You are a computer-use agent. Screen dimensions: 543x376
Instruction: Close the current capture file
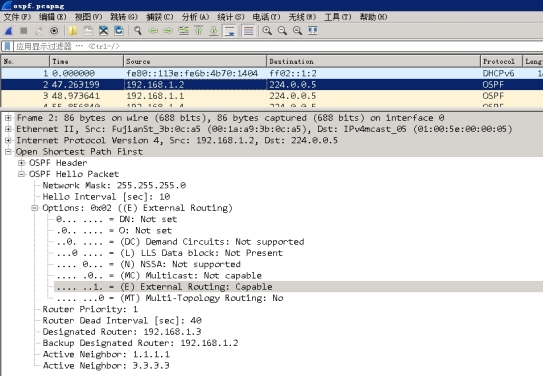104,31
